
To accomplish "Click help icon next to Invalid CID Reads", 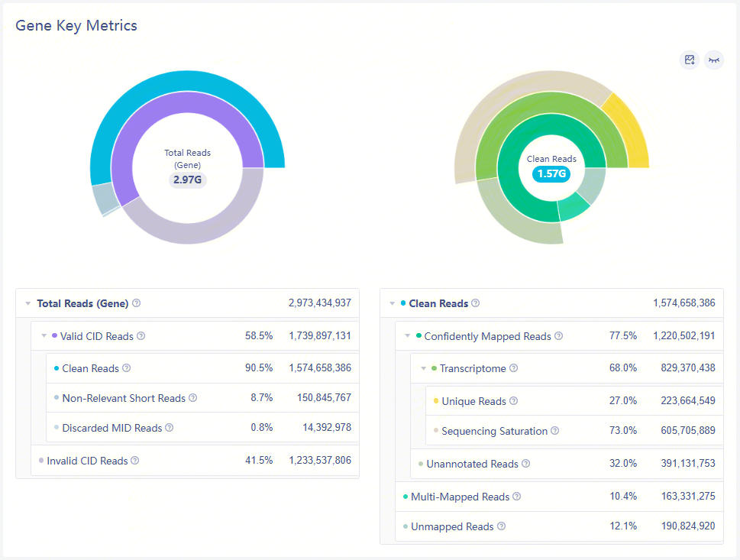I will 135,461.
